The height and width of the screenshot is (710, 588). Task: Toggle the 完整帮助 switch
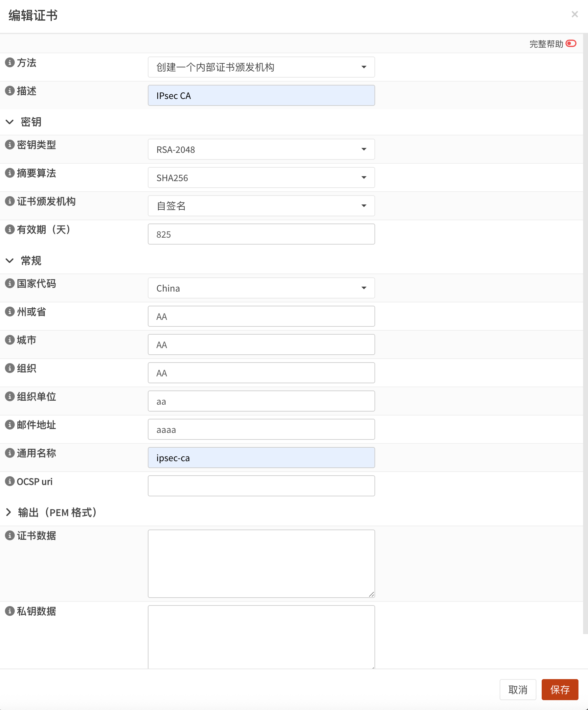point(571,44)
